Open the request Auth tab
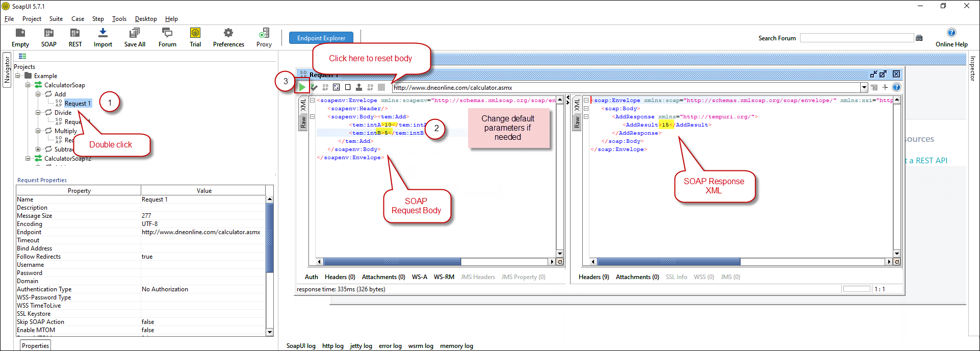Image resolution: width=980 pixels, height=351 pixels. click(x=311, y=277)
